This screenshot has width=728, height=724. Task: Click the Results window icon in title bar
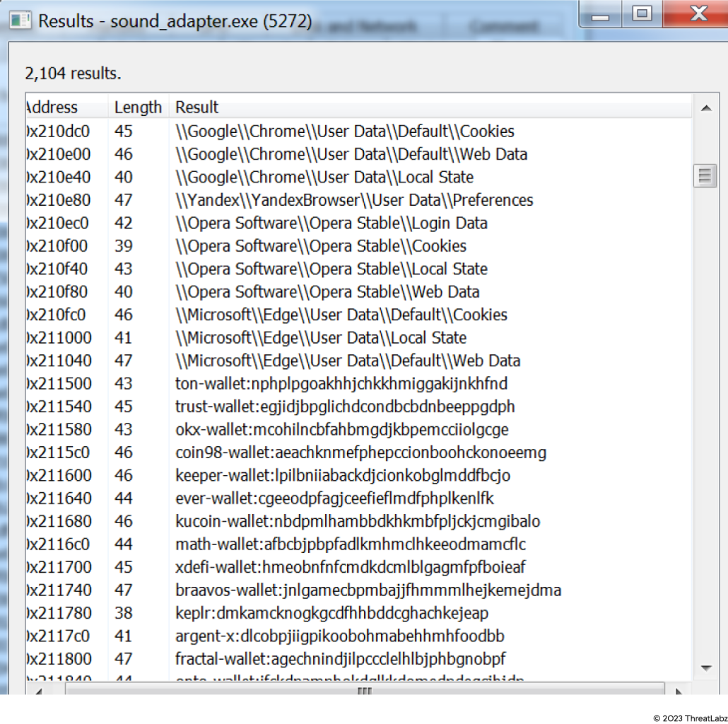[x=21, y=21]
